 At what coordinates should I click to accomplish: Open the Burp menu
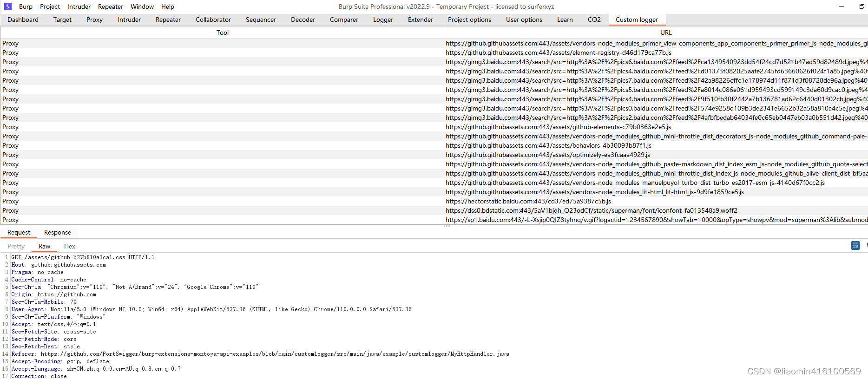[26, 7]
